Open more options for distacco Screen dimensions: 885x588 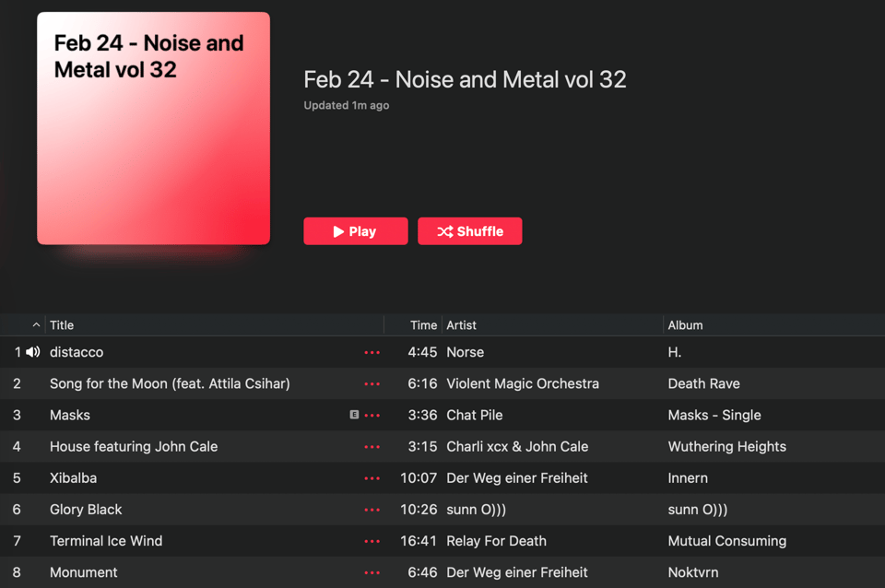372,352
